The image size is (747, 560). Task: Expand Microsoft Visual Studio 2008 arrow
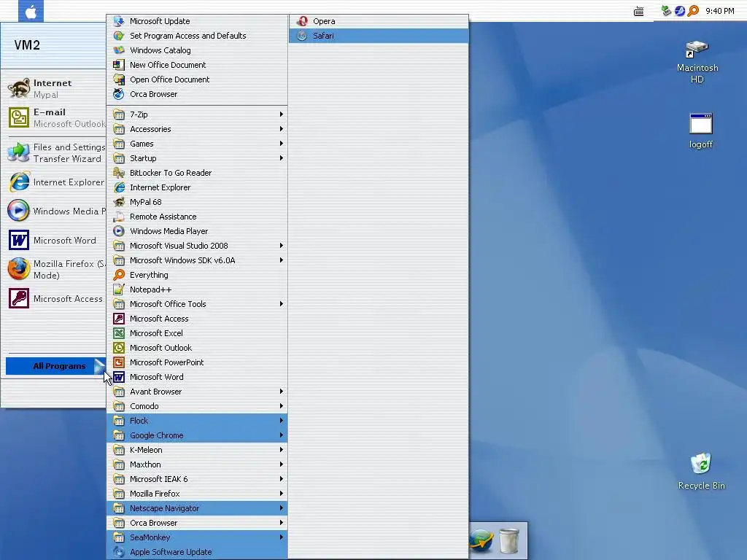282,246
